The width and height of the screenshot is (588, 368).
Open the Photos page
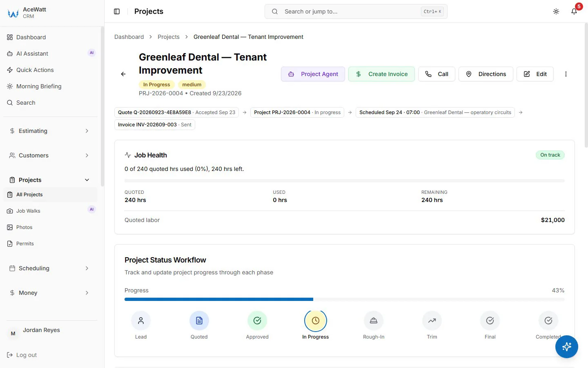50,227
